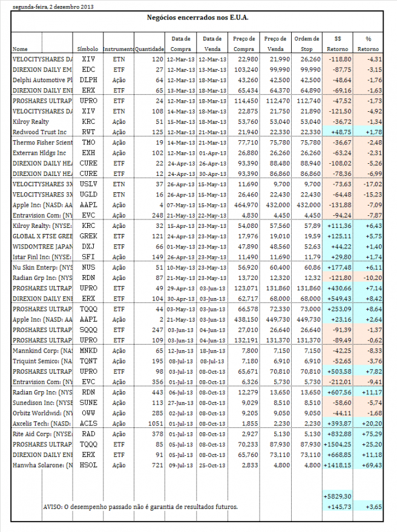Viewport: 397px width, 532px height.
Task: Click return value '+48,75'
Action: [x=341, y=132]
